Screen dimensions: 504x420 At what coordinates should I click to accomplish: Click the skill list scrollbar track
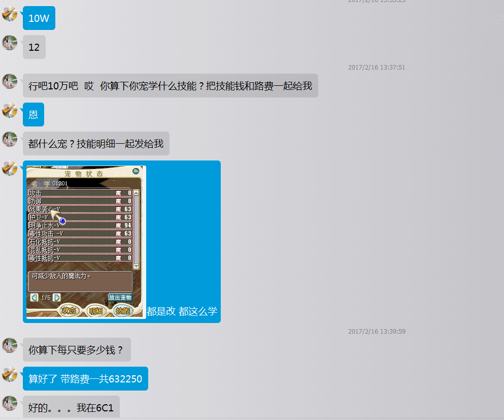[x=136, y=229]
